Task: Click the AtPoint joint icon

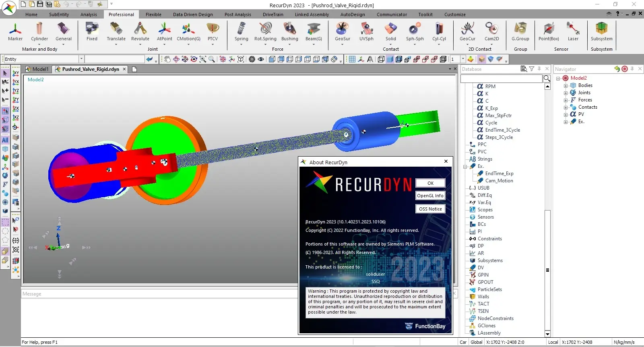Action: click(164, 31)
